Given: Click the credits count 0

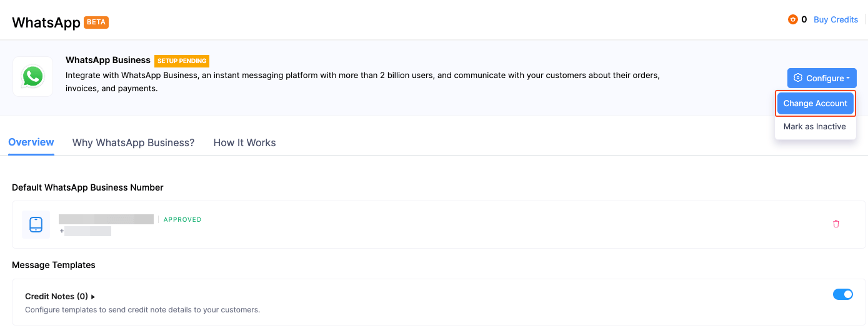Looking at the screenshot, I should tap(804, 19).
